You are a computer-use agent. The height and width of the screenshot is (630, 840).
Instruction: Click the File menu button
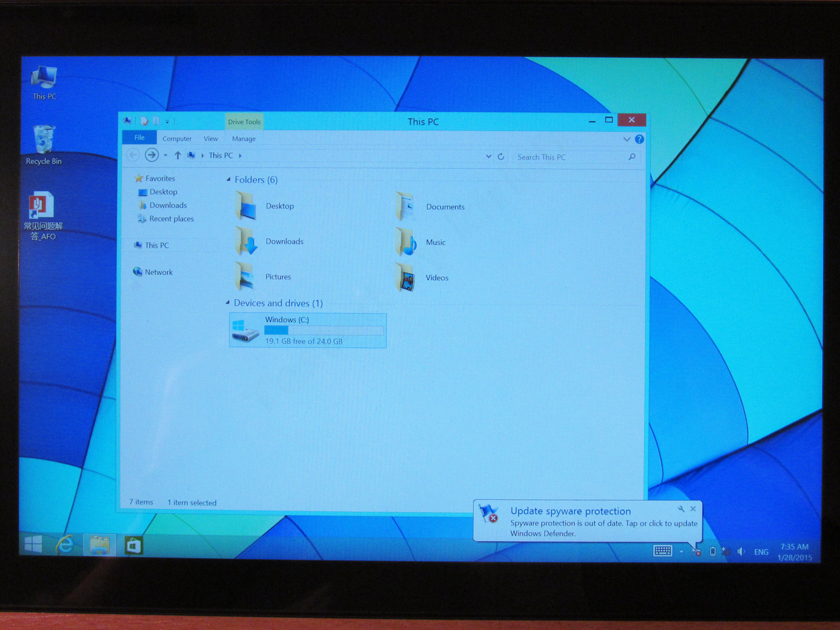(139, 138)
